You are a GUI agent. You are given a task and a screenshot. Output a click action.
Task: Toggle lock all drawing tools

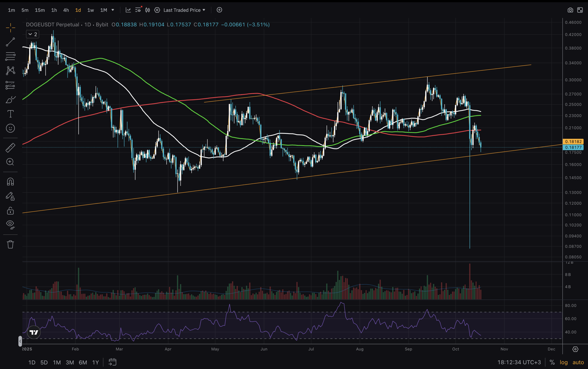(x=10, y=211)
